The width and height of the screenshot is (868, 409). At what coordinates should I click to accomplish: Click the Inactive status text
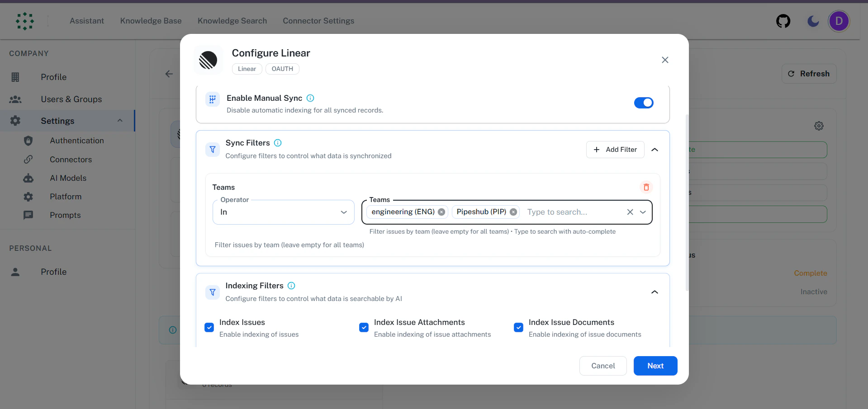click(x=814, y=291)
